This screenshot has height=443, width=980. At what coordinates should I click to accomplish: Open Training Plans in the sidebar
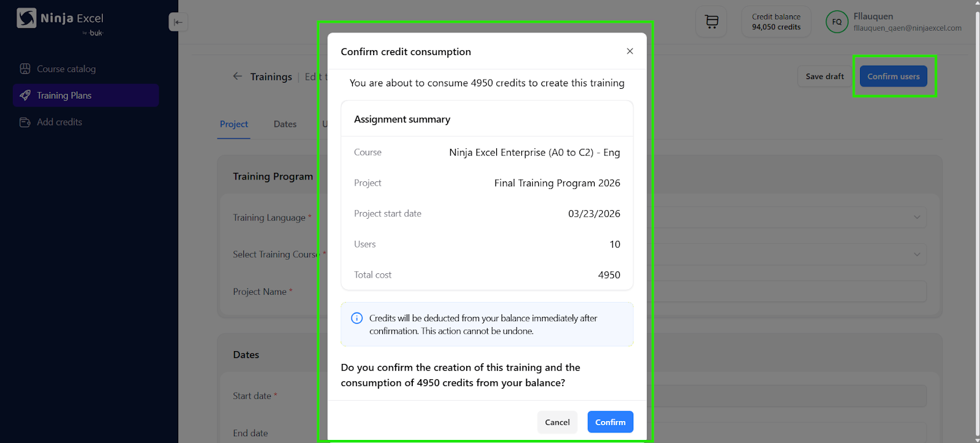(86, 95)
